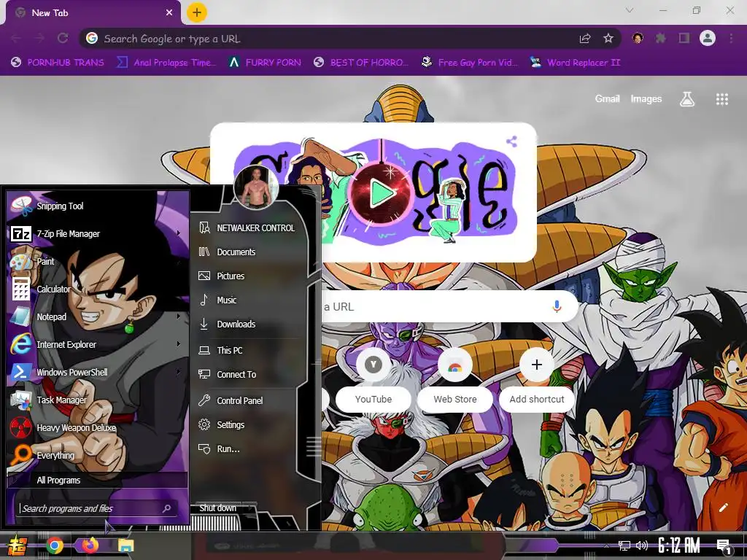
Task: Open the Extensions puzzle menu
Action: click(661, 38)
